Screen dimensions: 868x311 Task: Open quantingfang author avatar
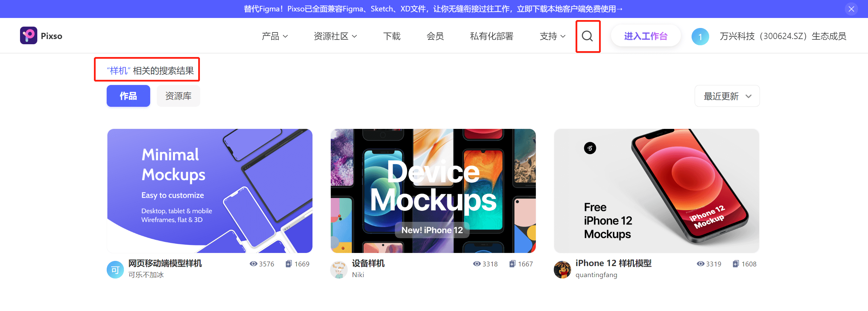tap(562, 270)
